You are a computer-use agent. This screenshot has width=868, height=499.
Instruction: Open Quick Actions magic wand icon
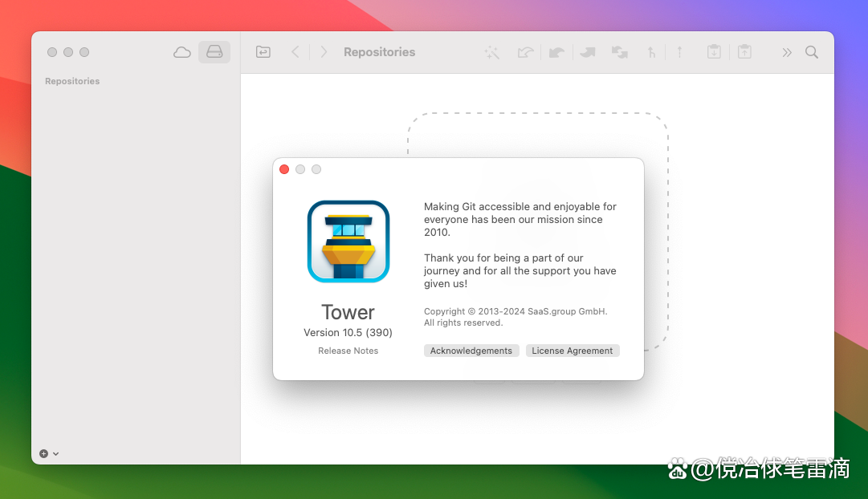[x=492, y=52]
